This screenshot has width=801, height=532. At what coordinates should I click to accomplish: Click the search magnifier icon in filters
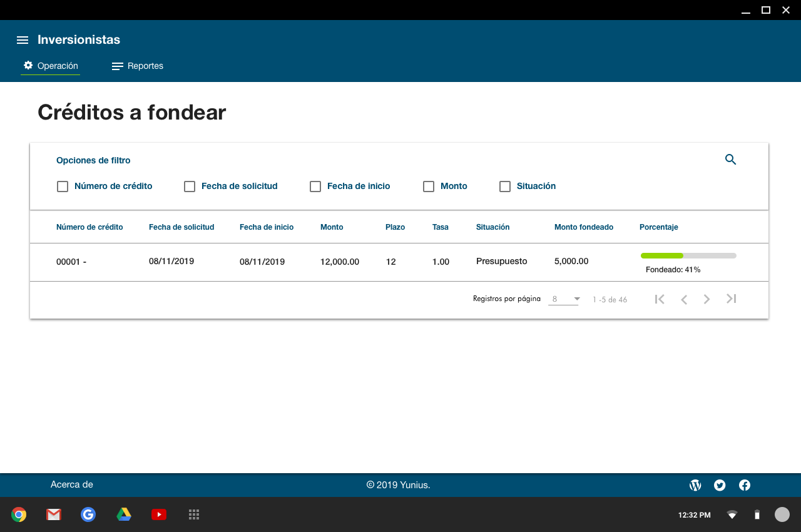730,160
